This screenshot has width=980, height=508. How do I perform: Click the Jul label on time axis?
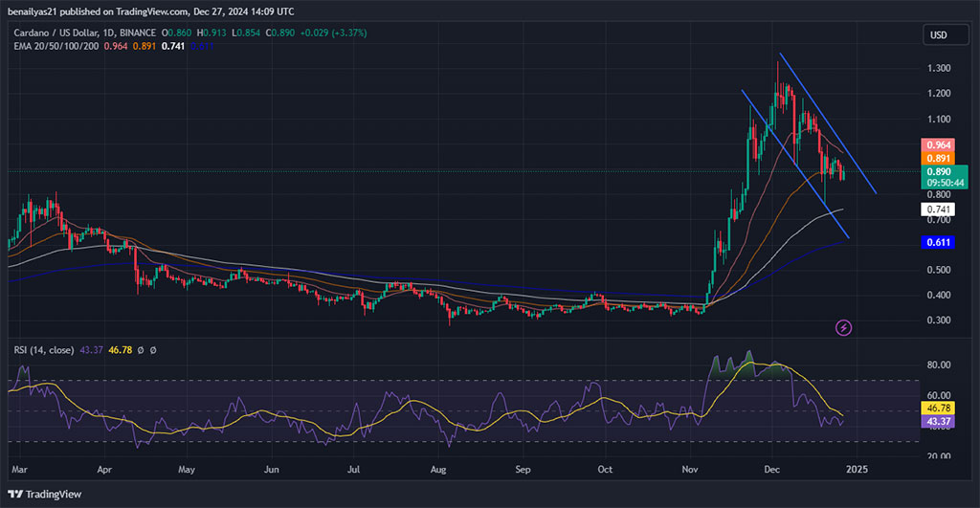(353, 470)
